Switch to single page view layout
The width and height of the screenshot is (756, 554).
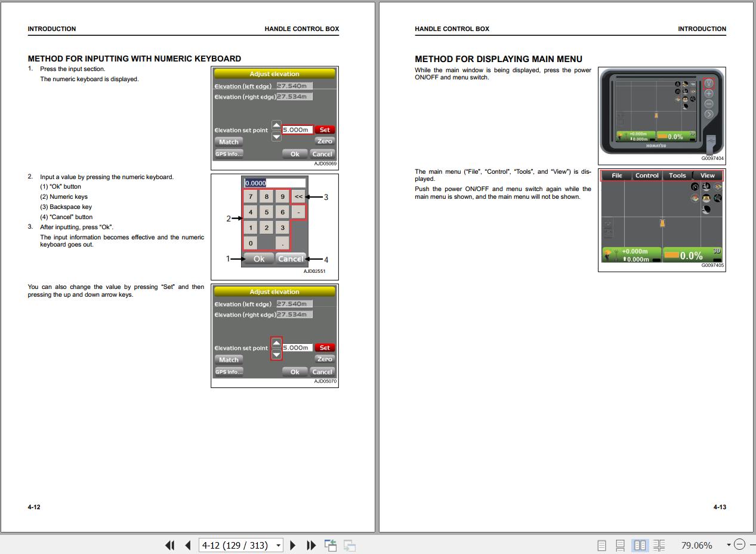601,545
